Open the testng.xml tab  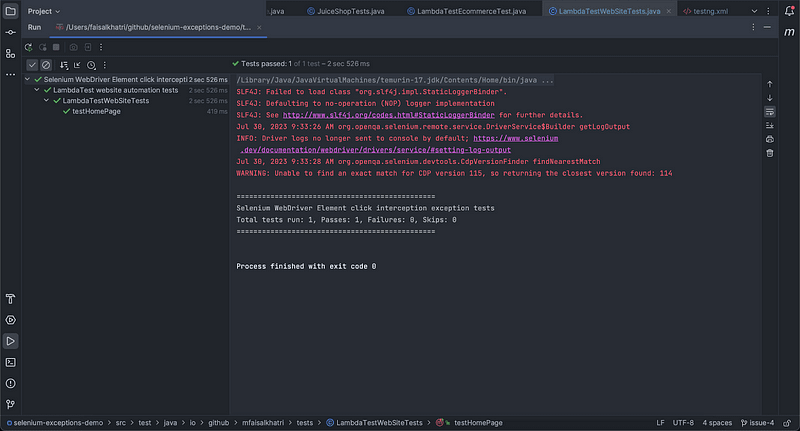click(x=706, y=11)
